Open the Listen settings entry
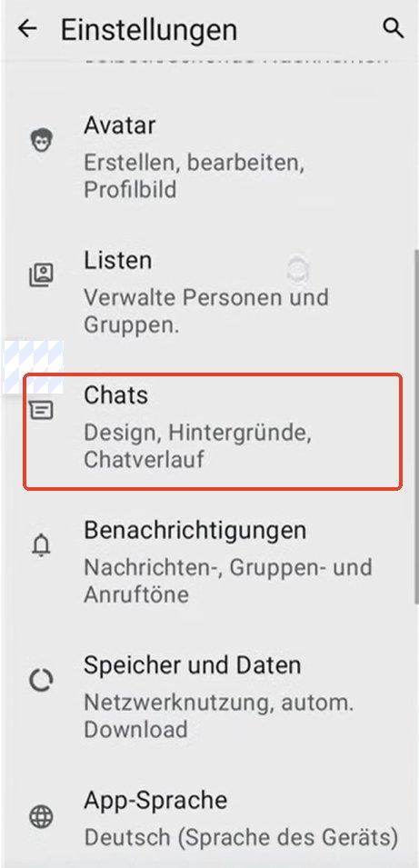 pos(209,293)
